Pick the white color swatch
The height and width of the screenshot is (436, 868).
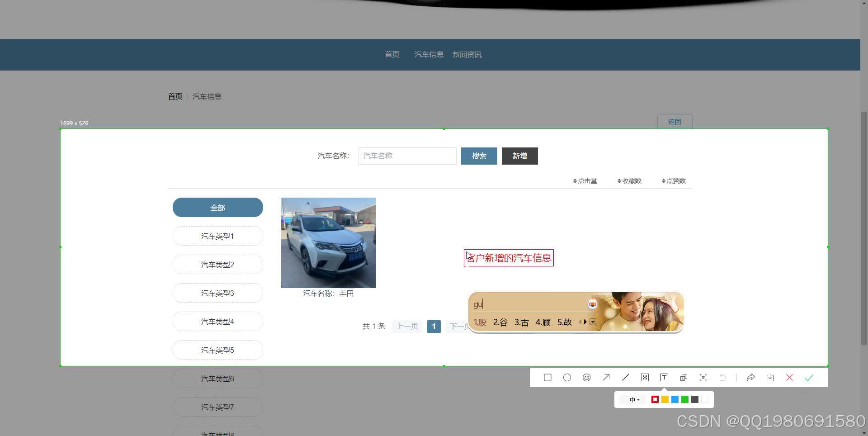704,399
